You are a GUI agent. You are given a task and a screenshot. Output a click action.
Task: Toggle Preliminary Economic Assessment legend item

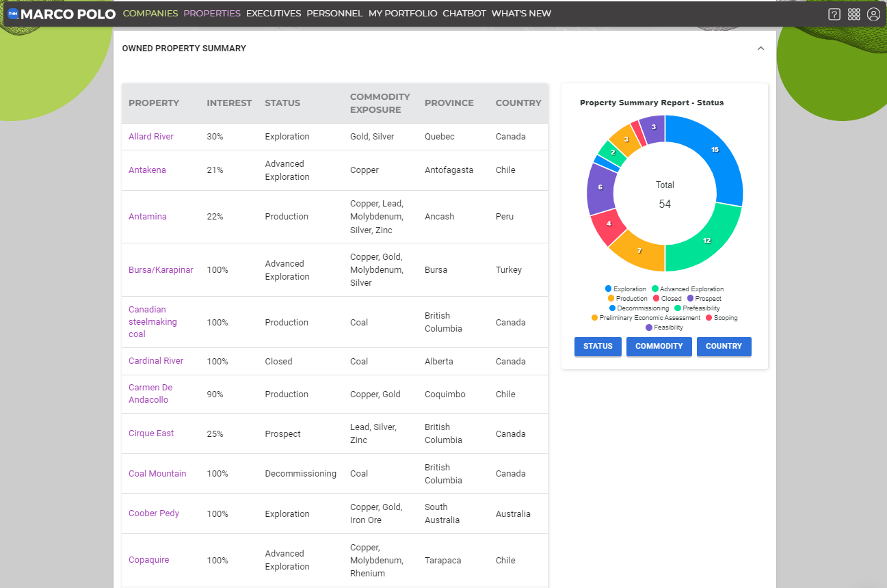pos(646,318)
